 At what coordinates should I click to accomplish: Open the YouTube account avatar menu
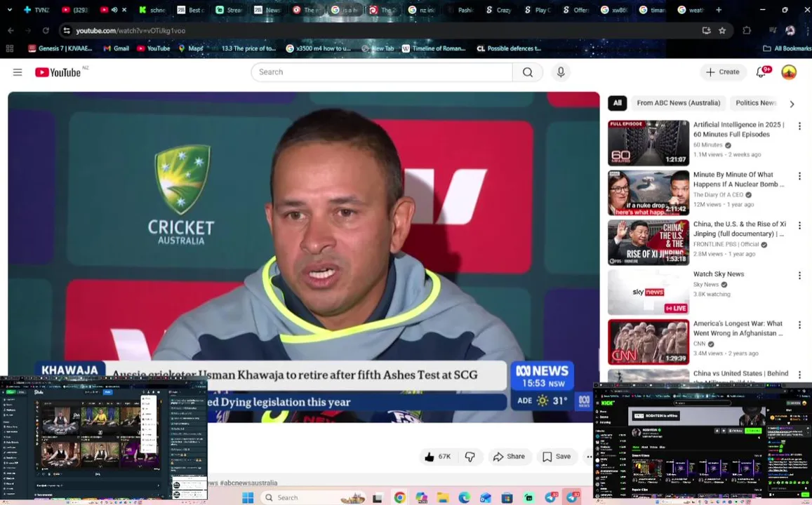789,72
